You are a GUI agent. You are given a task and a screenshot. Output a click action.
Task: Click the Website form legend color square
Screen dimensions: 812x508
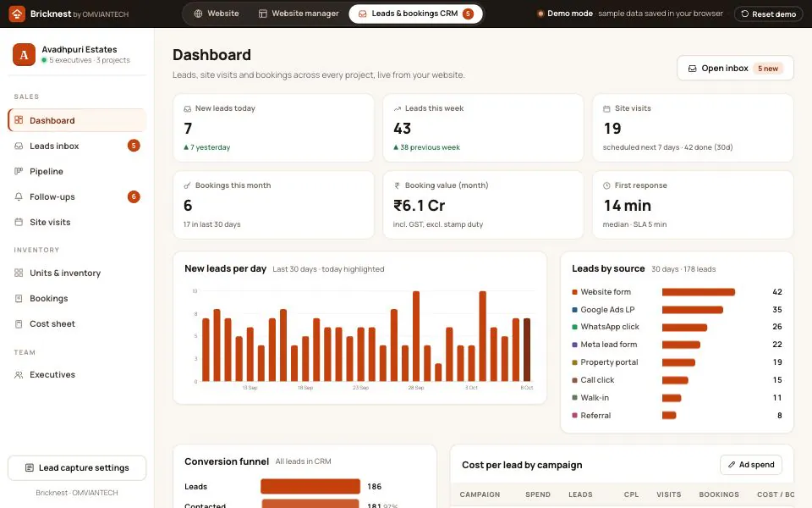click(574, 292)
